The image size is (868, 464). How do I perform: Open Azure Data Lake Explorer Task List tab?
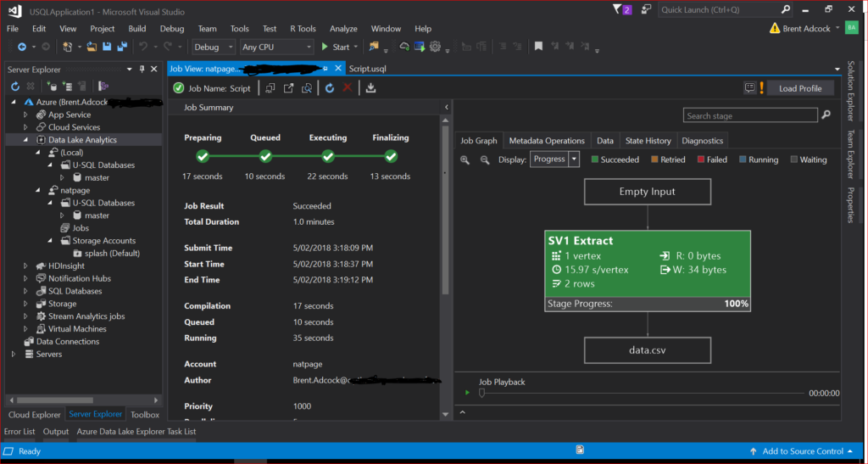click(x=136, y=431)
